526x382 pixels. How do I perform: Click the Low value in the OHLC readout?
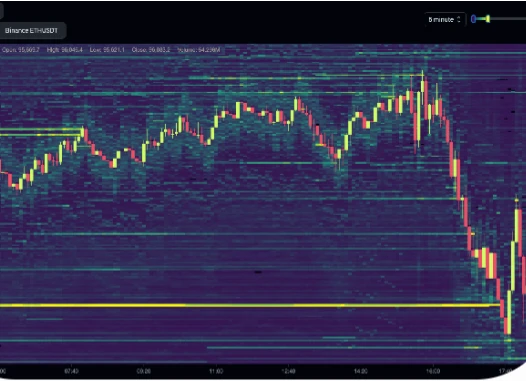[x=107, y=50]
